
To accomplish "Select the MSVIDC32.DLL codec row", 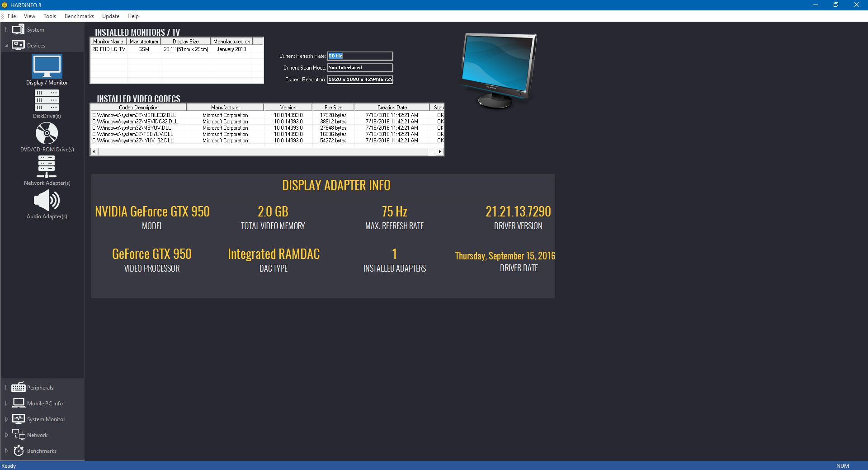I will (x=267, y=122).
